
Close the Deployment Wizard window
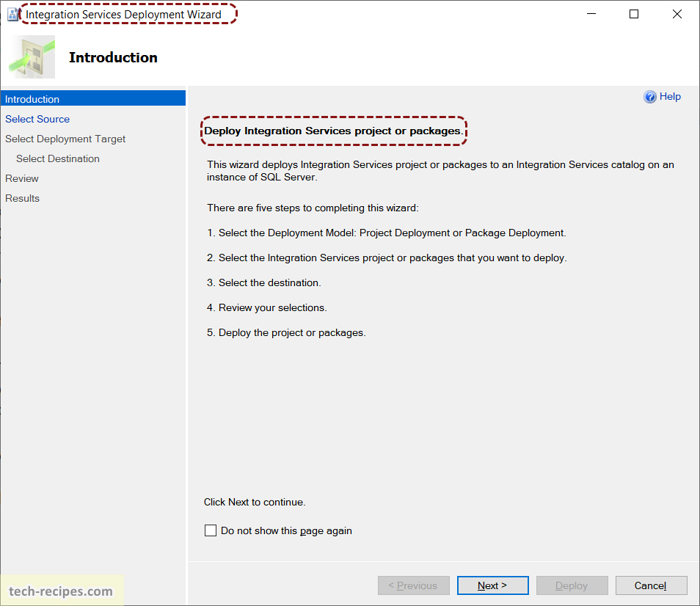677,14
